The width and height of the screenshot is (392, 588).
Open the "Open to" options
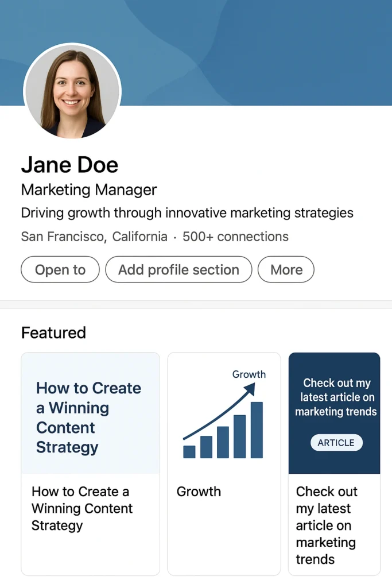tap(60, 270)
